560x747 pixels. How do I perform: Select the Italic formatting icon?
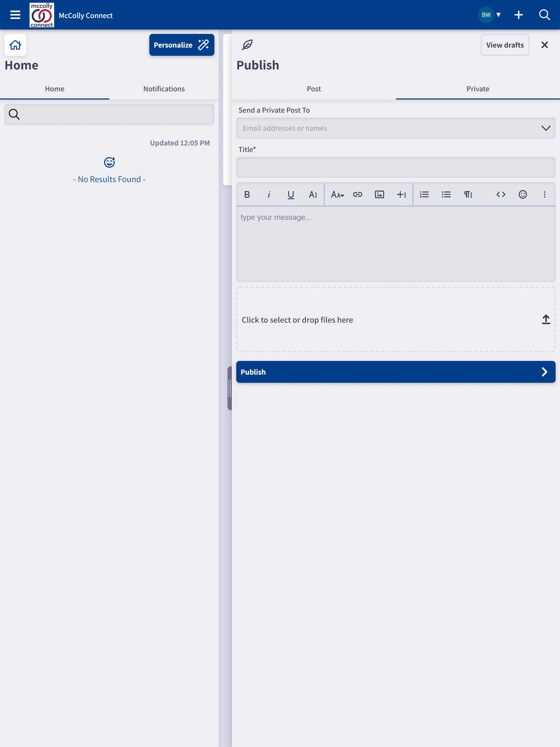click(x=269, y=194)
